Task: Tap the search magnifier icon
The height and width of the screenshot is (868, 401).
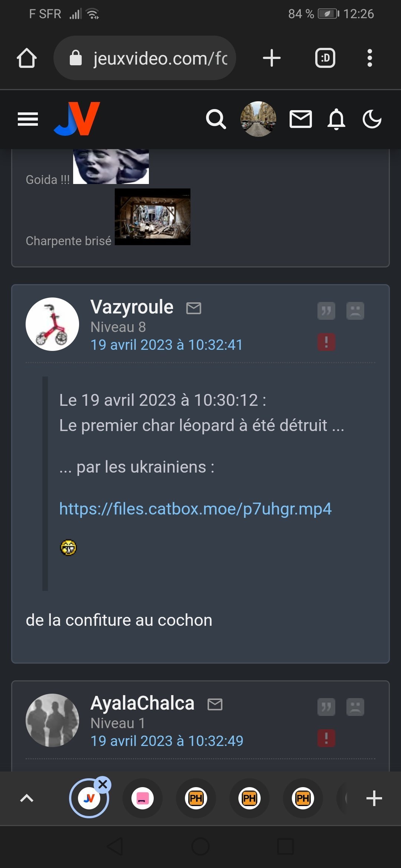Action: point(216,119)
